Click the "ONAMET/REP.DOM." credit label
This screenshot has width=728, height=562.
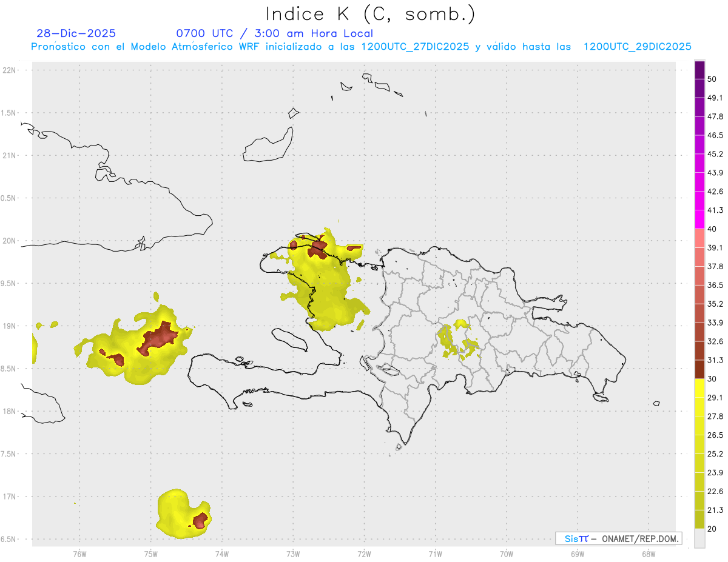640,538
